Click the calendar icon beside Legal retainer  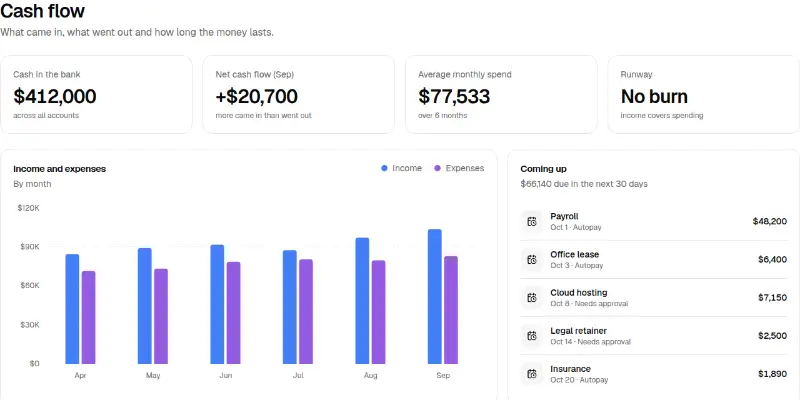pyautogui.click(x=532, y=336)
